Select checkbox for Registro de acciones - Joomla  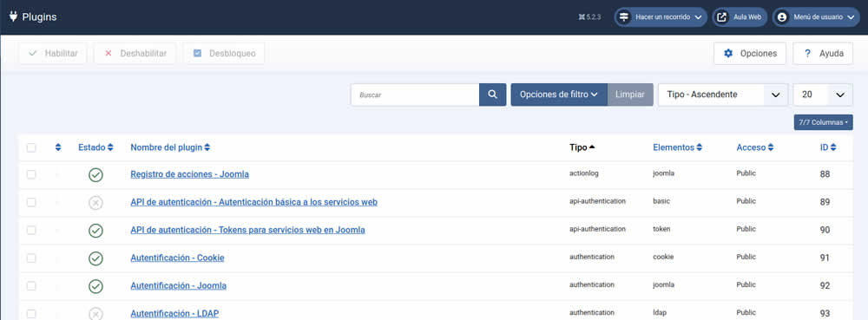pyautogui.click(x=31, y=174)
